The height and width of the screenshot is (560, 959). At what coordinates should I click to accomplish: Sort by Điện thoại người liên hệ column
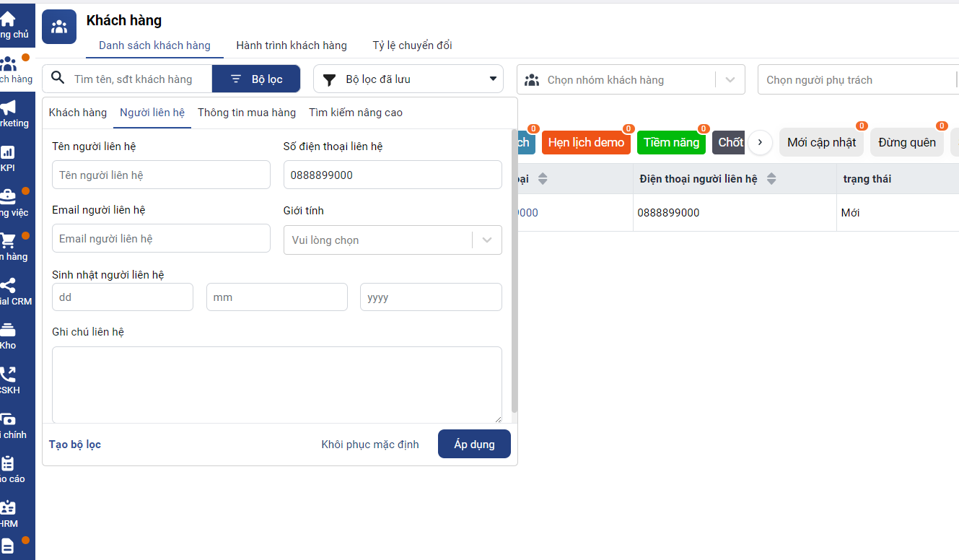[771, 179]
